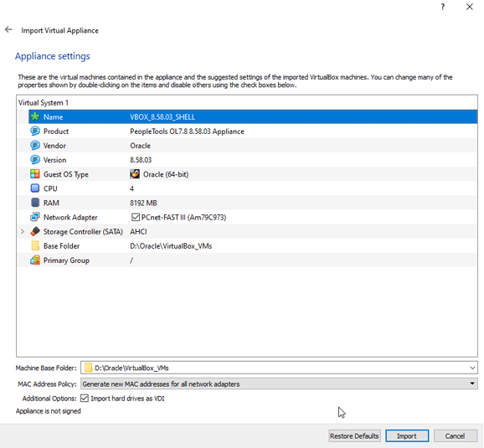The image size is (484, 448).
Task: Click the Appliance settings heading
Action: (x=53, y=56)
